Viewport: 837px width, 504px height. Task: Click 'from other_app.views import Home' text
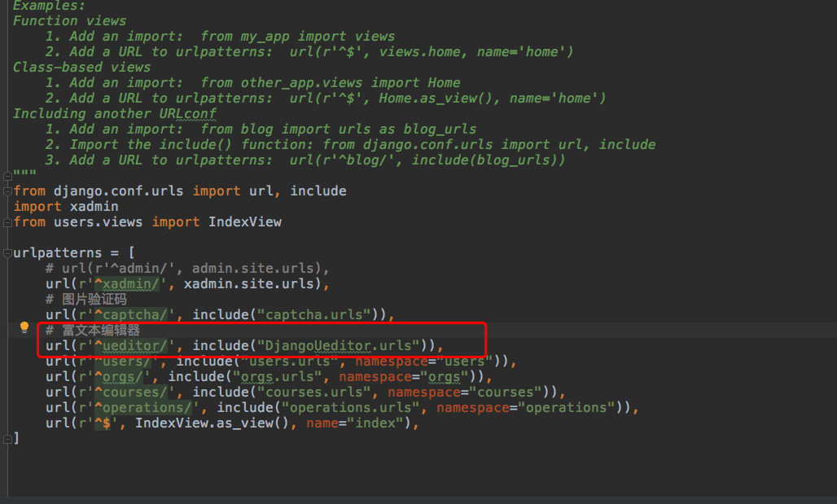point(331,83)
